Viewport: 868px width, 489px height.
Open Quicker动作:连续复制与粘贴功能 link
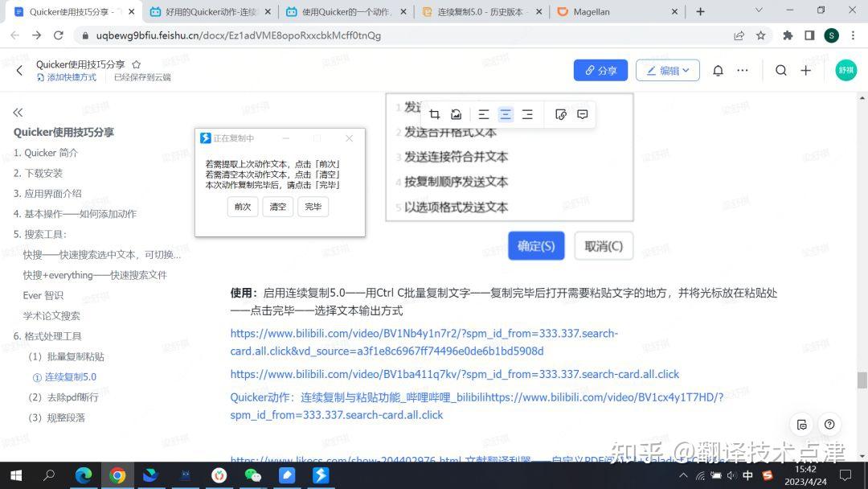click(x=477, y=406)
